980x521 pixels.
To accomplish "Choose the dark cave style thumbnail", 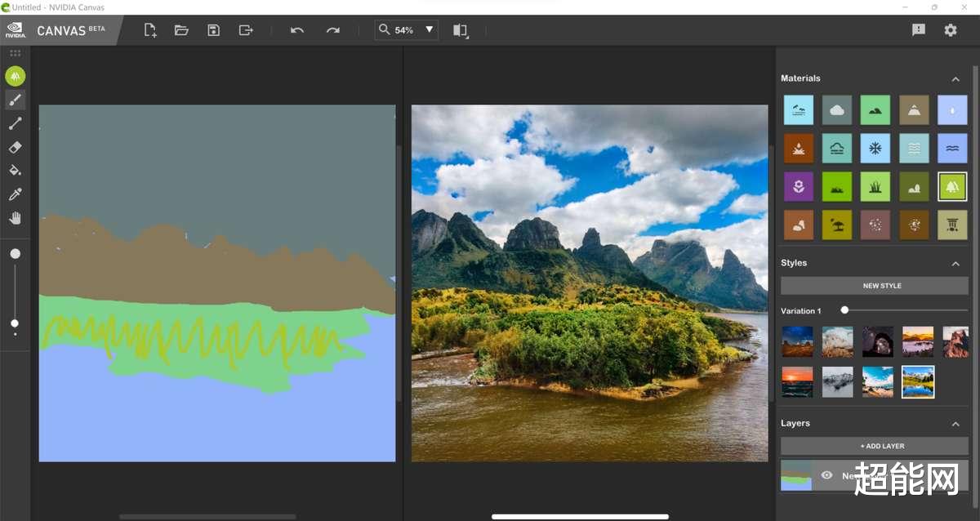I will [x=878, y=342].
